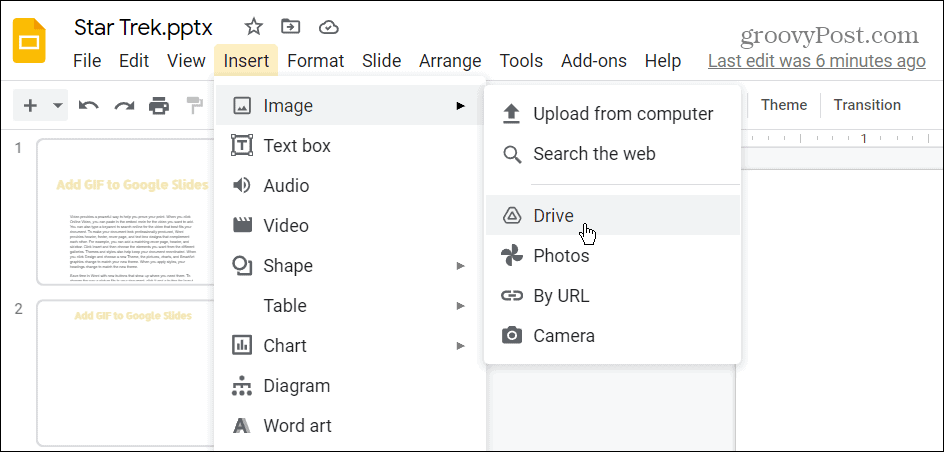Choose Search the web
The height and width of the screenshot is (452, 944).
click(612, 153)
